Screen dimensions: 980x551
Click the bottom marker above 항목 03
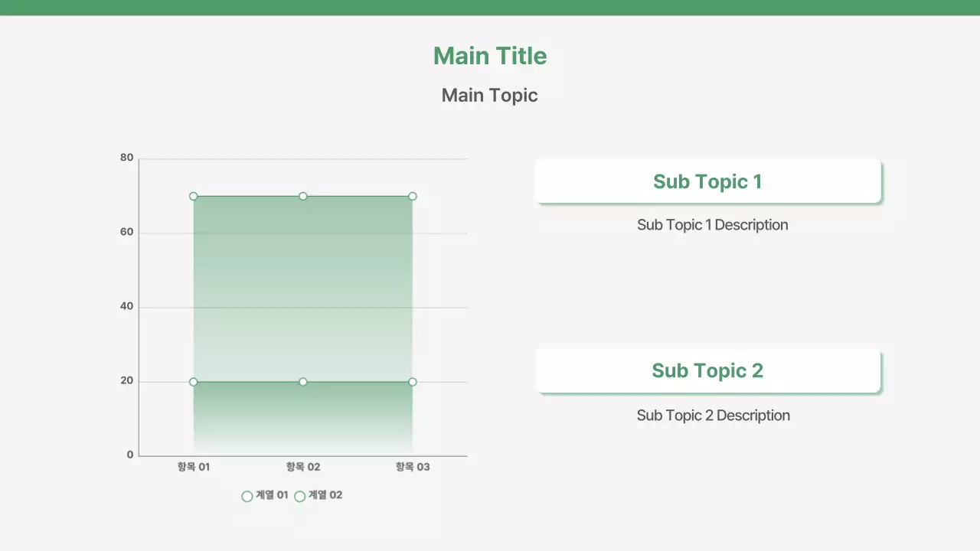coord(413,380)
